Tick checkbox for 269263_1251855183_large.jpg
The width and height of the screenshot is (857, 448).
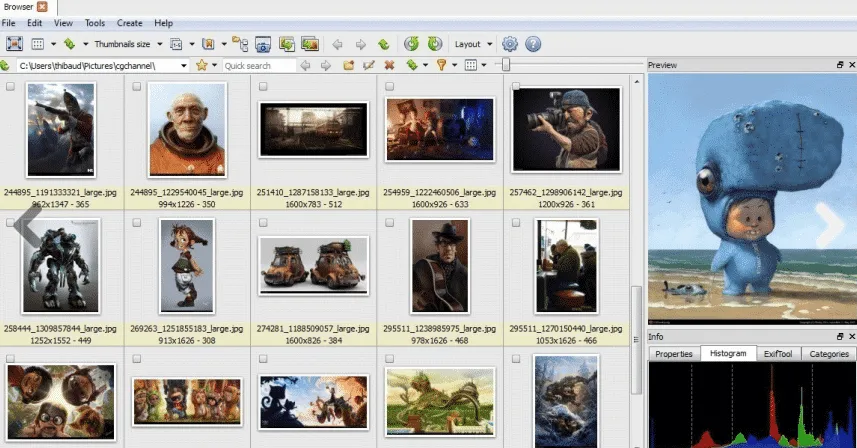coord(137,222)
